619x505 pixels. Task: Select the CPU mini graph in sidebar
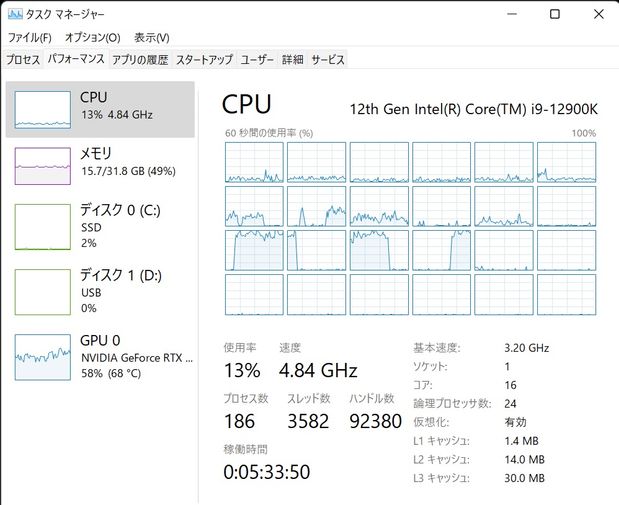43,110
